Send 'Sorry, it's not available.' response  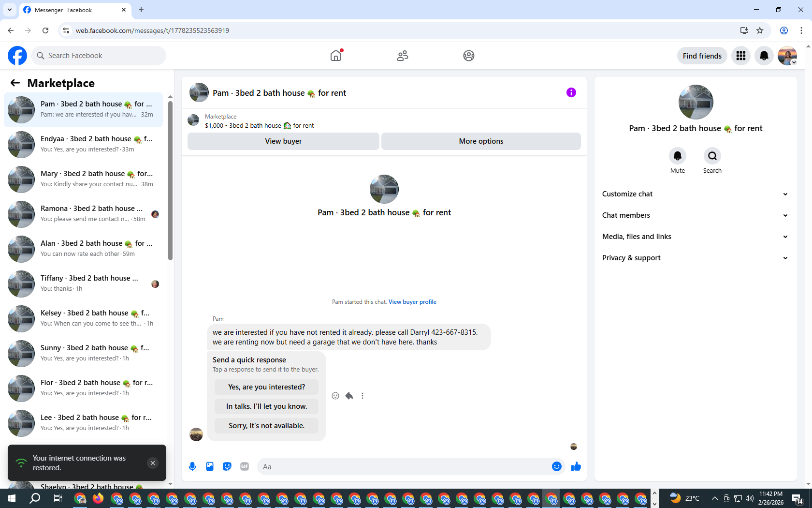pyautogui.click(x=266, y=426)
